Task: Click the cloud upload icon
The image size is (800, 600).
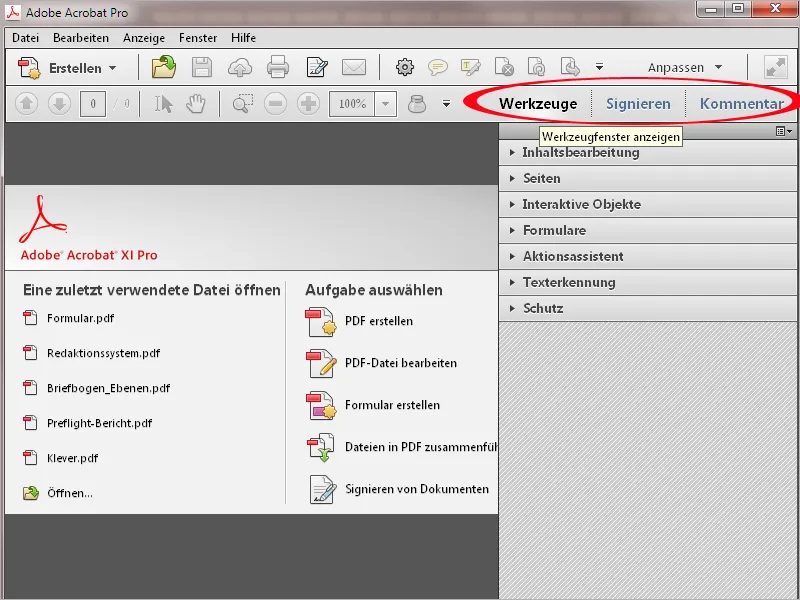Action: [x=239, y=67]
